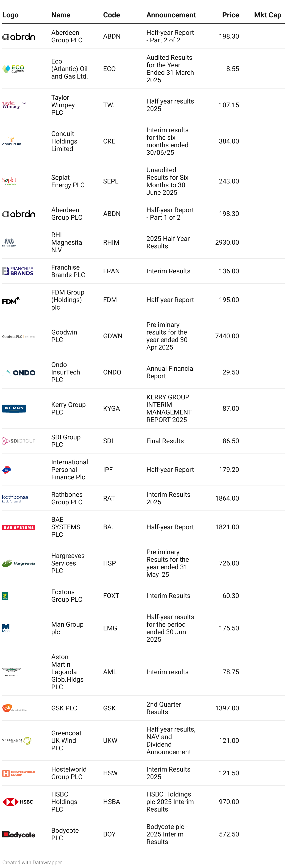Viewport: 287px width, 868px height.
Task: Click the FDM star logo
Action: pyautogui.click(x=11, y=300)
